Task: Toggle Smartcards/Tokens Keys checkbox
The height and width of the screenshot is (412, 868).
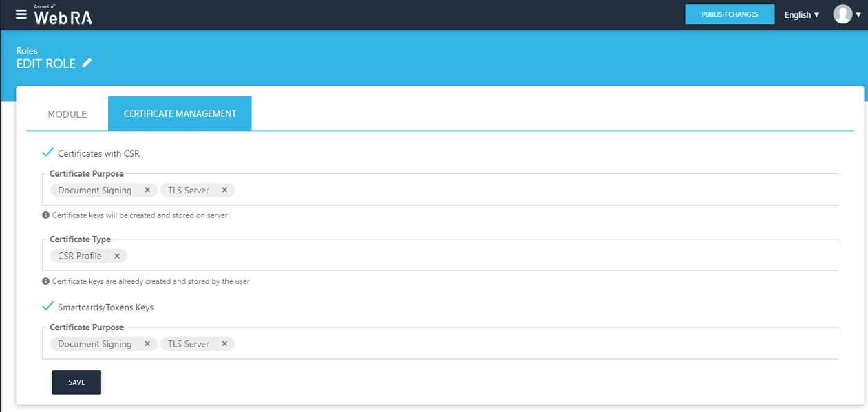Action: click(48, 307)
